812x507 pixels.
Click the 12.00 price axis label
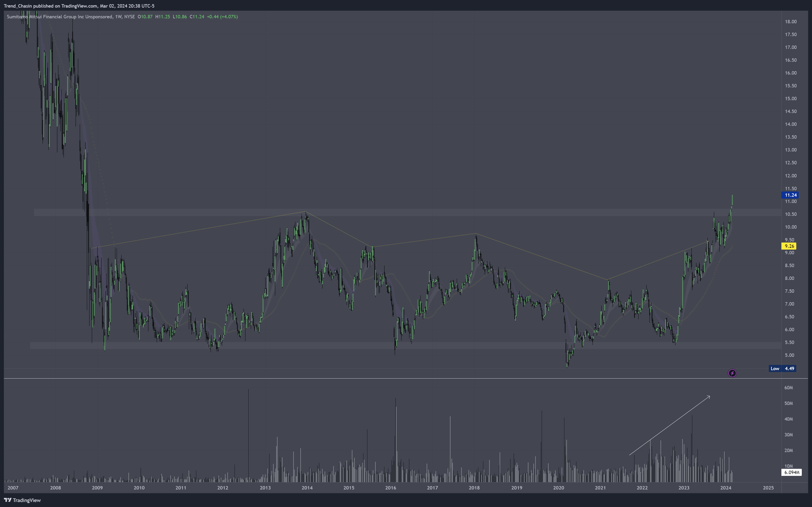coord(791,176)
